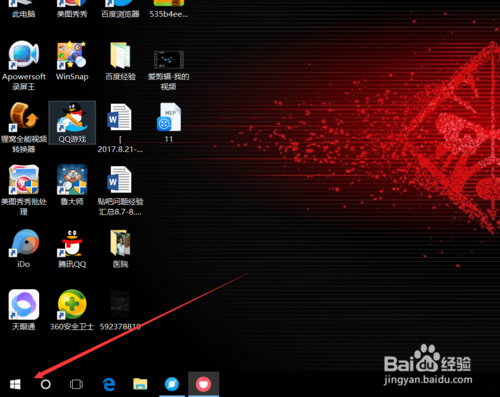Select the Apowersoft录屏王 icon
This screenshot has height=397, width=500.
[24, 65]
